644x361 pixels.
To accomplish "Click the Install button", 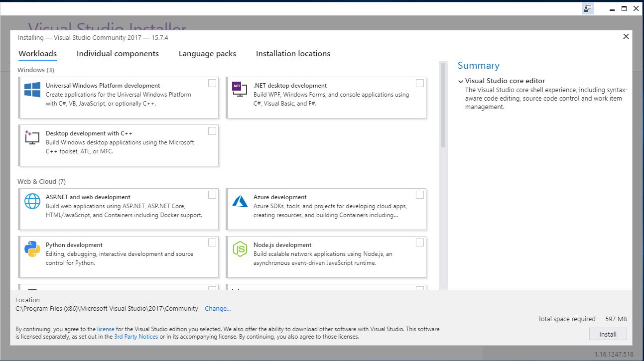I will (x=608, y=334).
